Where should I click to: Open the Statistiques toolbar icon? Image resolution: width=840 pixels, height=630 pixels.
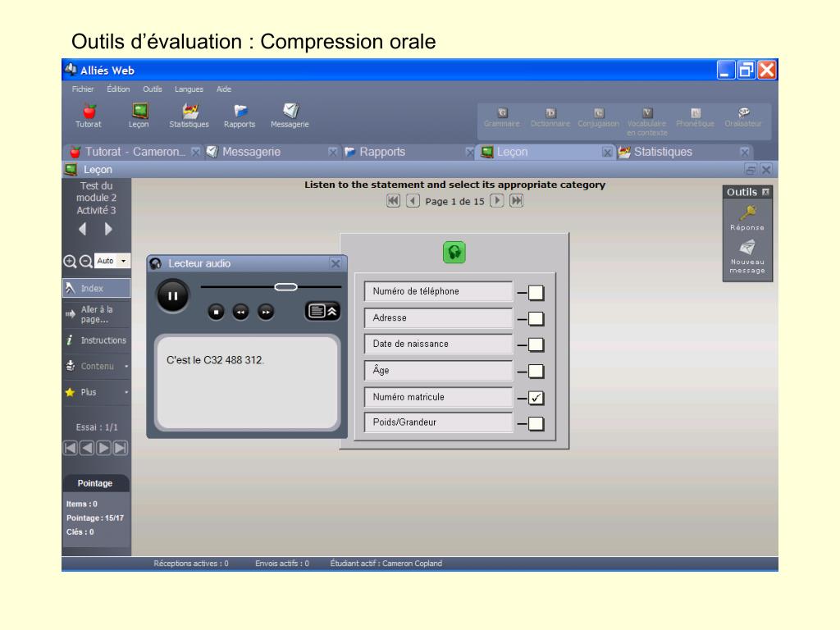coord(190,111)
